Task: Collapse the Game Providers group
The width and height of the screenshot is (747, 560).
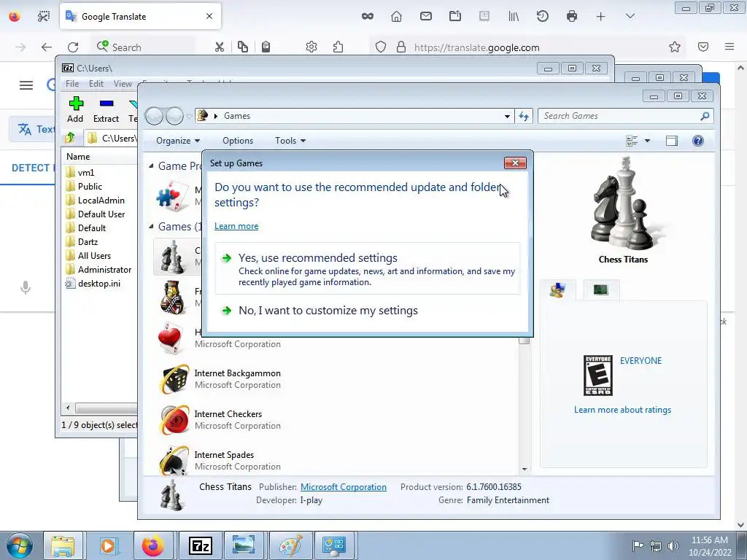Action: [151, 166]
